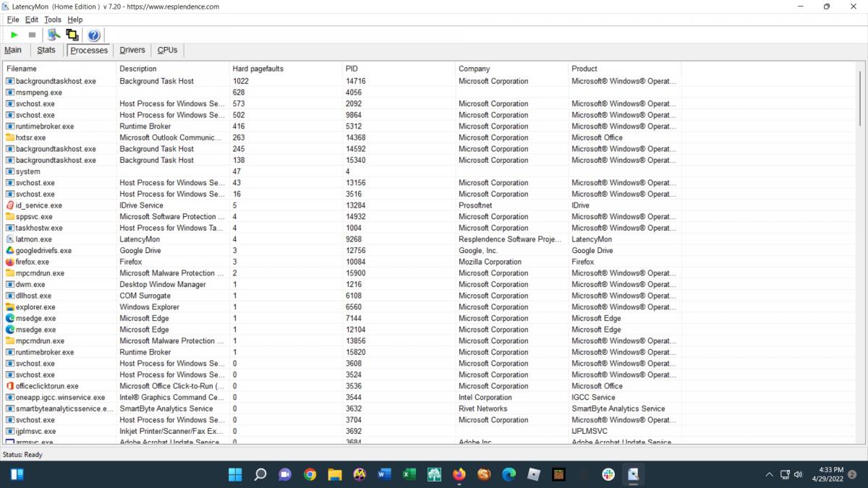Select the Processes tab

pyautogui.click(x=89, y=51)
